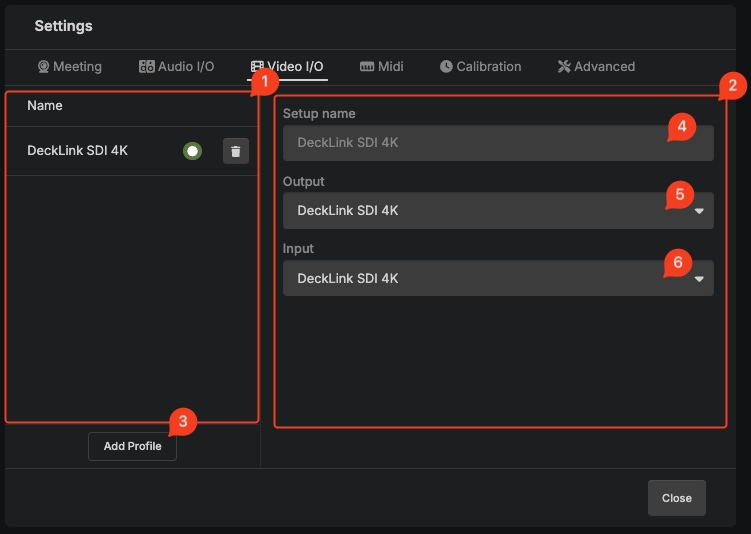Click the Input field label

click(298, 249)
